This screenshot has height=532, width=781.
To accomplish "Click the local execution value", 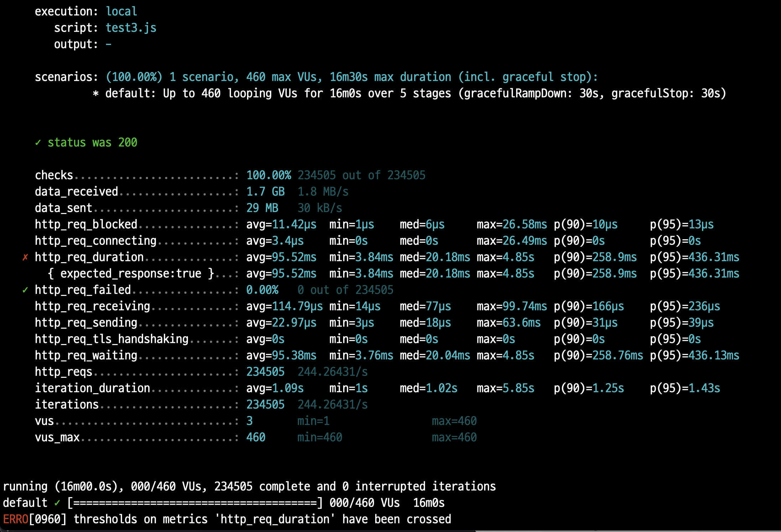I will point(121,11).
